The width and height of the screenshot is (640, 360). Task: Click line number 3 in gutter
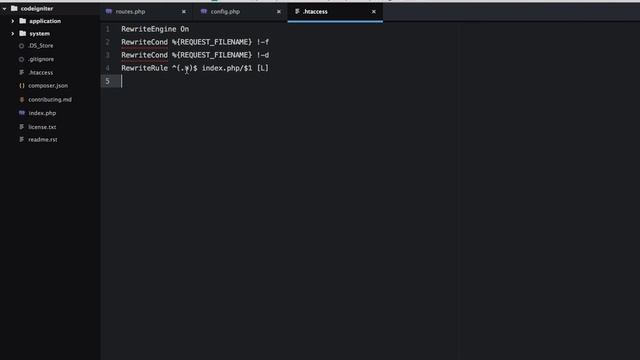click(x=108, y=55)
